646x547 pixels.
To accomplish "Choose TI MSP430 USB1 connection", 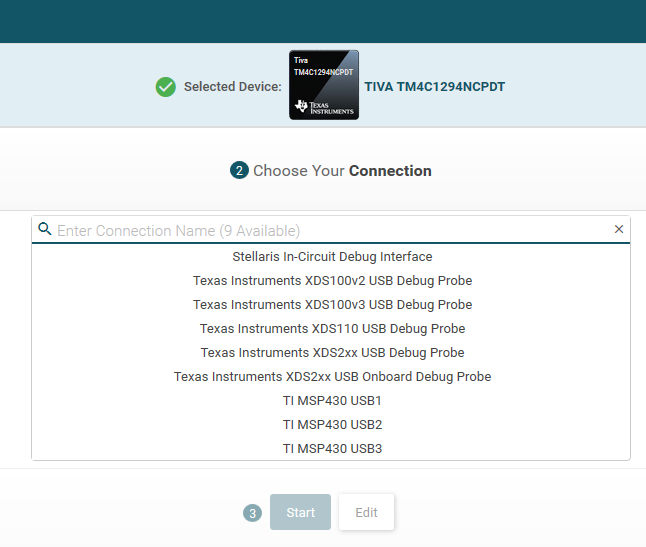I will click(x=332, y=400).
